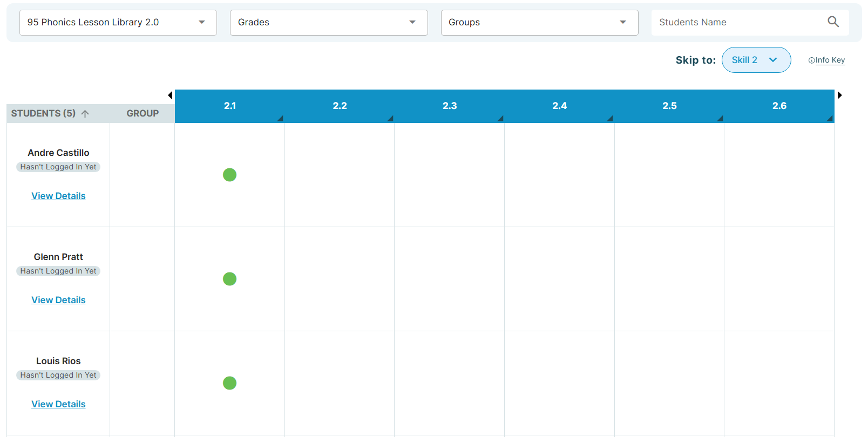
Task: Select the 2.4 column header
Action: 560,106
